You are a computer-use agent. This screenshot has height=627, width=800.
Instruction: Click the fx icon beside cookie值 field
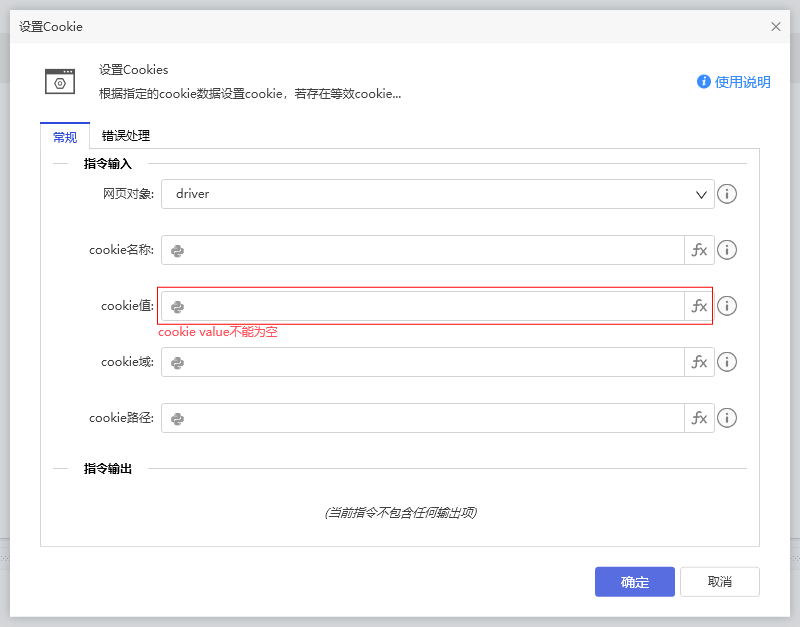[699, 306]
